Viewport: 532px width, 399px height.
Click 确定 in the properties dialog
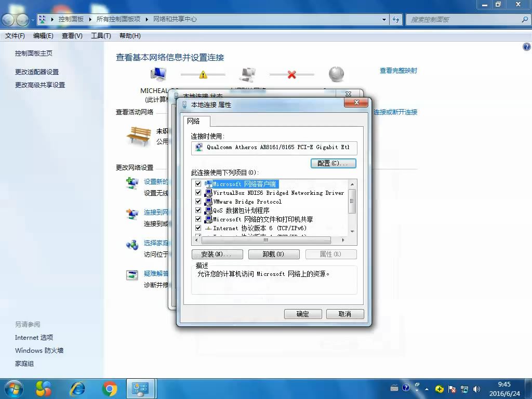point(303,314)
